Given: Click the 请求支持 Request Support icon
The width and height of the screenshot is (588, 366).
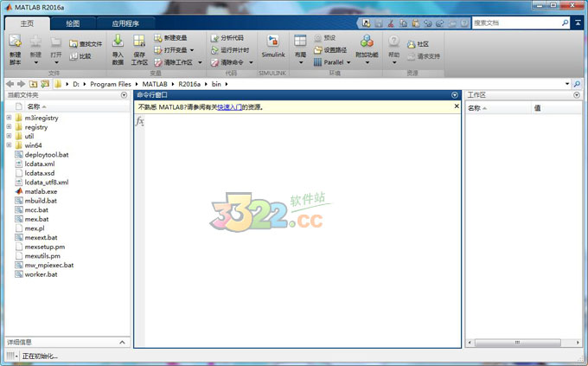Looking at the screenshot, I should [x=412, y=56].
